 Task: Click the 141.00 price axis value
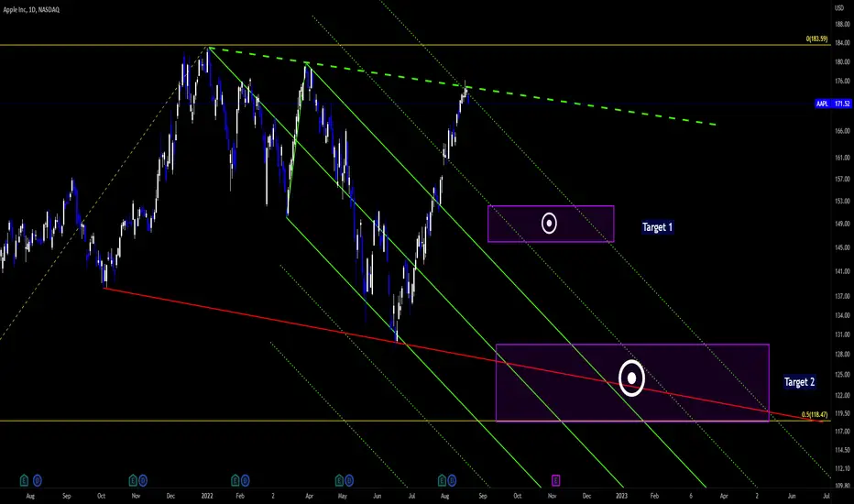(842, 271)
